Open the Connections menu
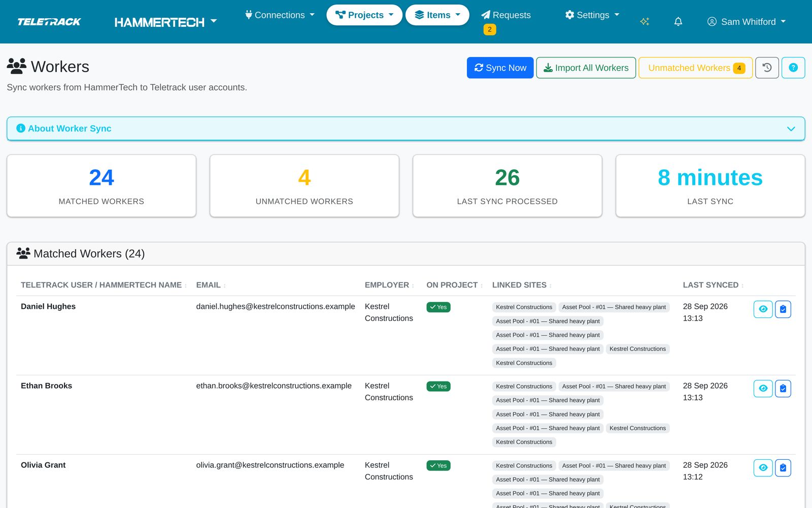Screen dimensions: 812x508 (x=280, y=15)
